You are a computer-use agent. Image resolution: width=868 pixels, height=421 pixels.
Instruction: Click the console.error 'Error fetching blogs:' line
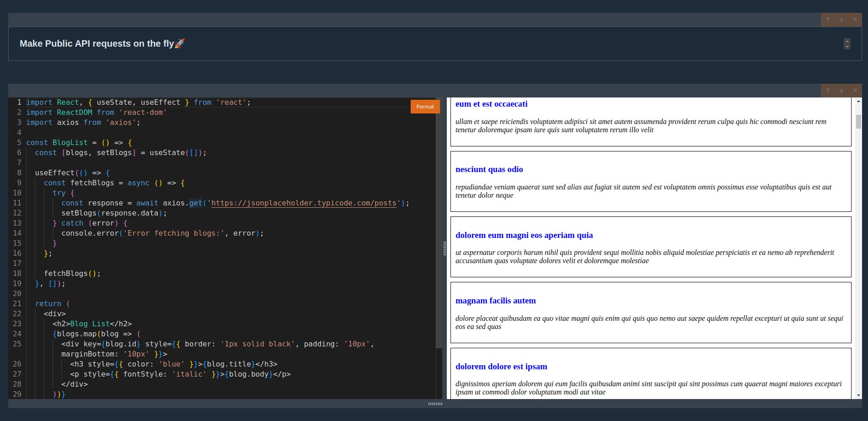[163, 233]
